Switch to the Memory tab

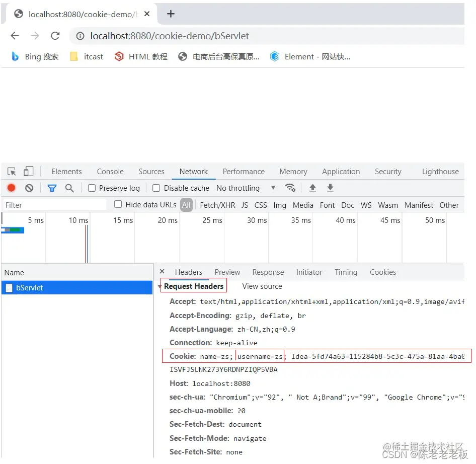coord(293,172)
